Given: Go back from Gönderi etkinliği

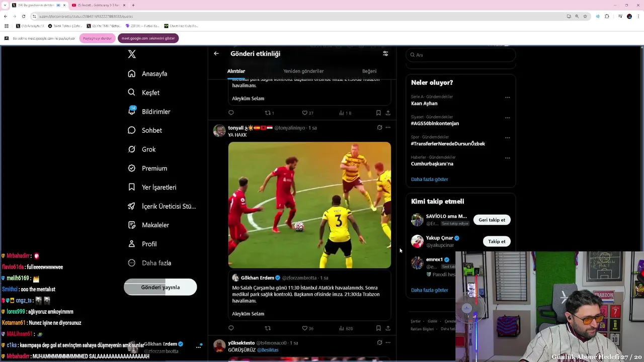Looking at the screenshot, I should [216, 54].
